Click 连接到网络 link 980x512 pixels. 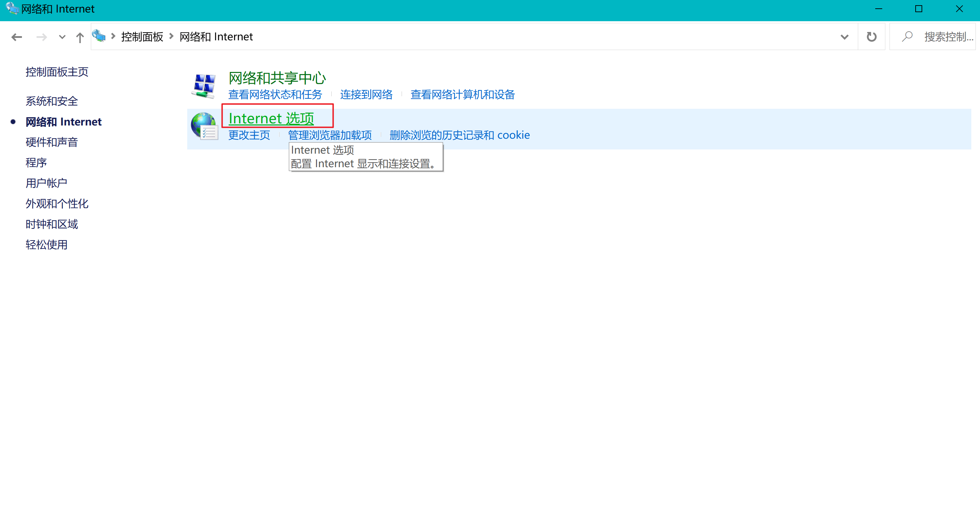click(x=366, y=95)
